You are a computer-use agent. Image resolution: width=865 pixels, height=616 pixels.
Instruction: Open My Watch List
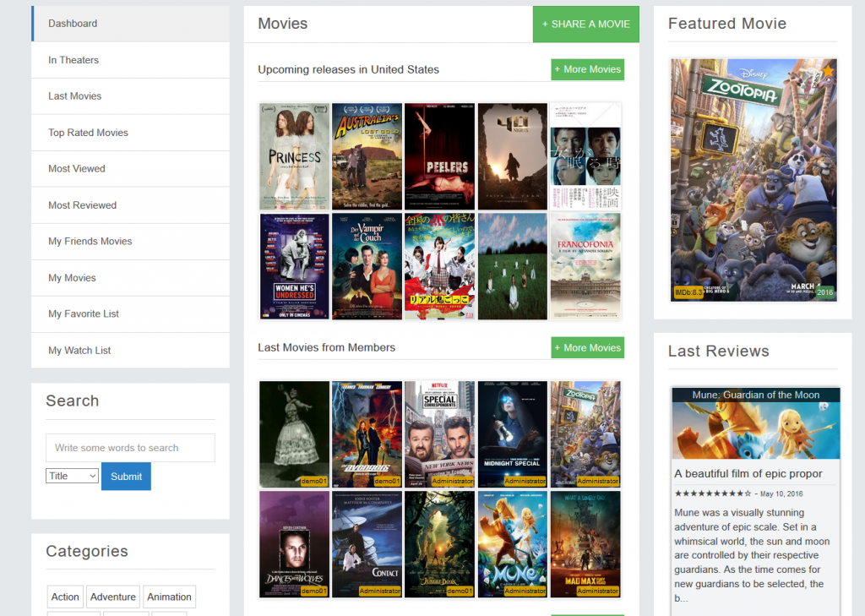coord(130,351)
